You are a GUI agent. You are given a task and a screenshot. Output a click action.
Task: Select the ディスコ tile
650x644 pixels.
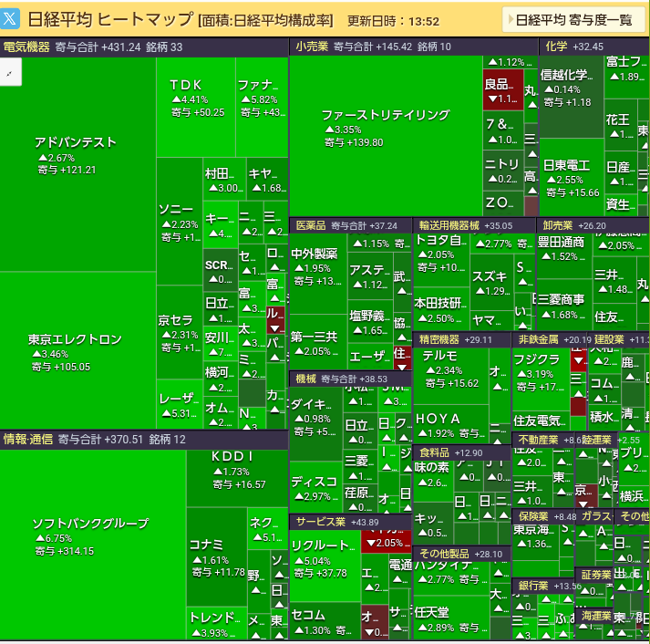point(315,487)
